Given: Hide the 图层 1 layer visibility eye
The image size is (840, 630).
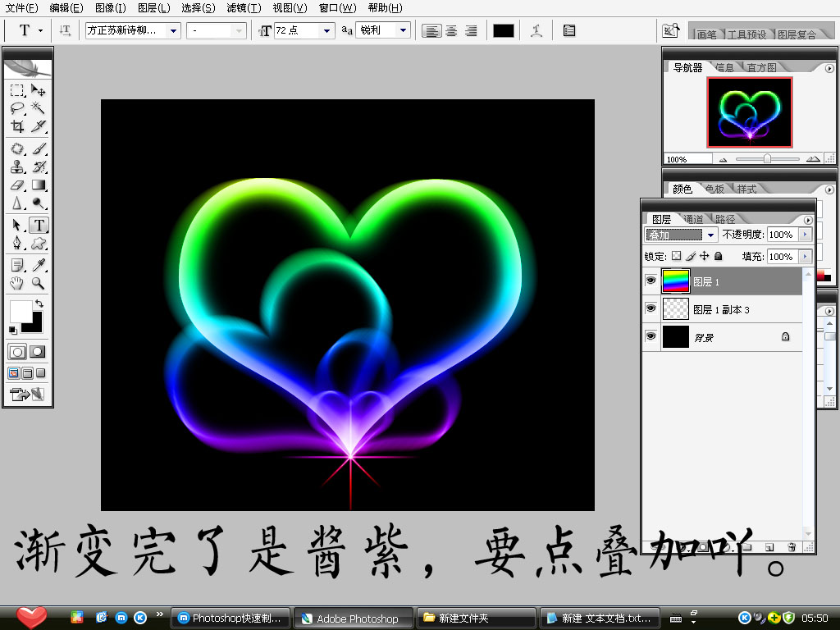Looking at the screenshot, I should [x=651, y=281].
